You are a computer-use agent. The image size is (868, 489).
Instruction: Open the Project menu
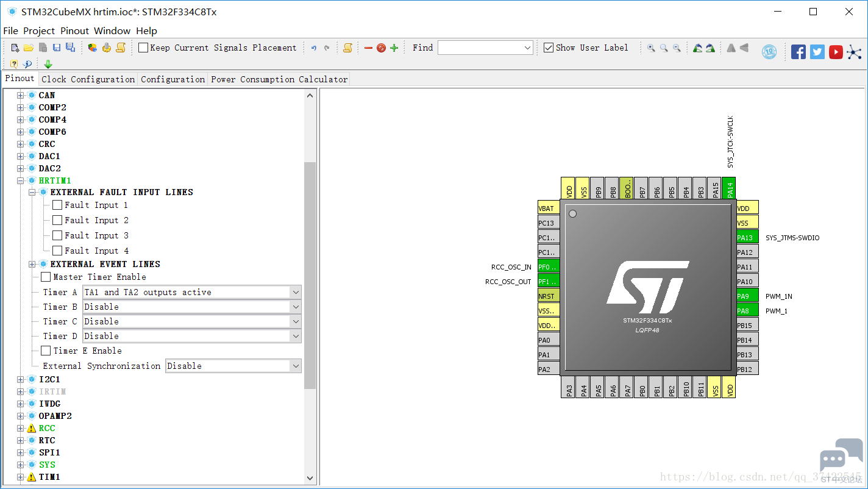[39, 30]
